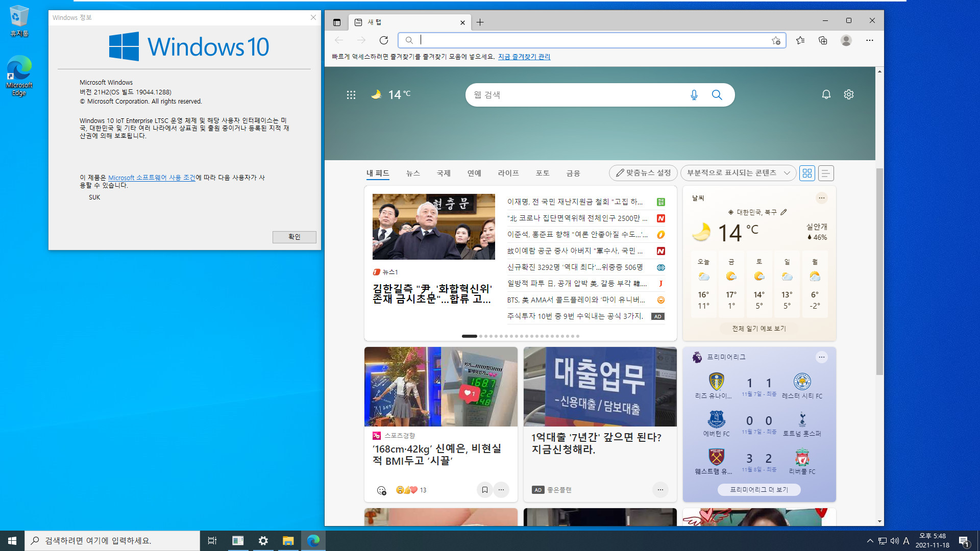Save the 신예은 article with the bookmark icon
Screen dimensions: 980x551
[x=484, y=490]
